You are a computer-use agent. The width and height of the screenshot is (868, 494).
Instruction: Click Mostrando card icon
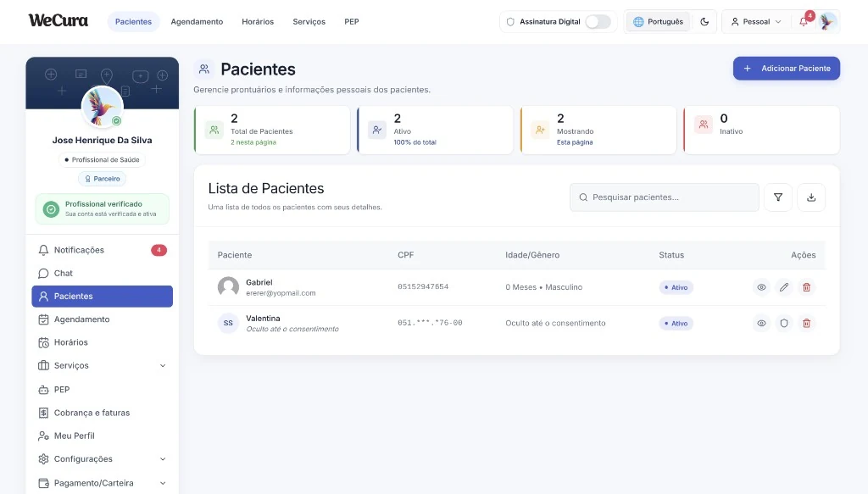(540, 130)
